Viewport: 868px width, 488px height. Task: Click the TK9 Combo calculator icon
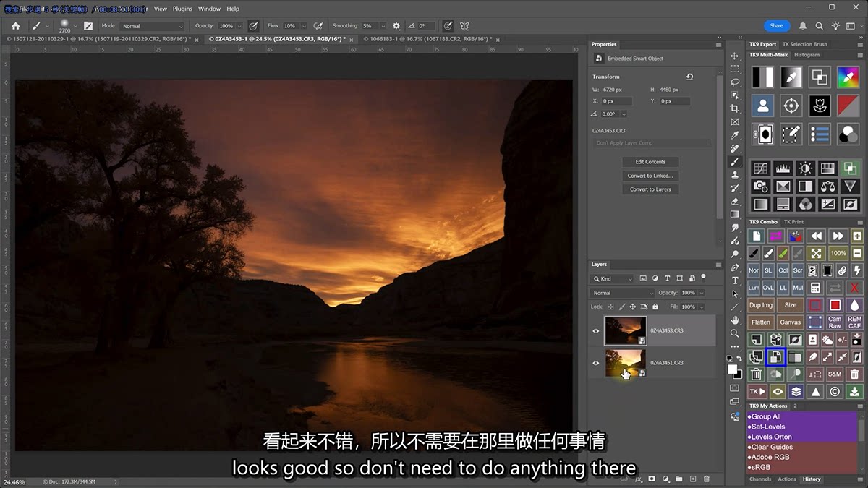pos(815,288)
